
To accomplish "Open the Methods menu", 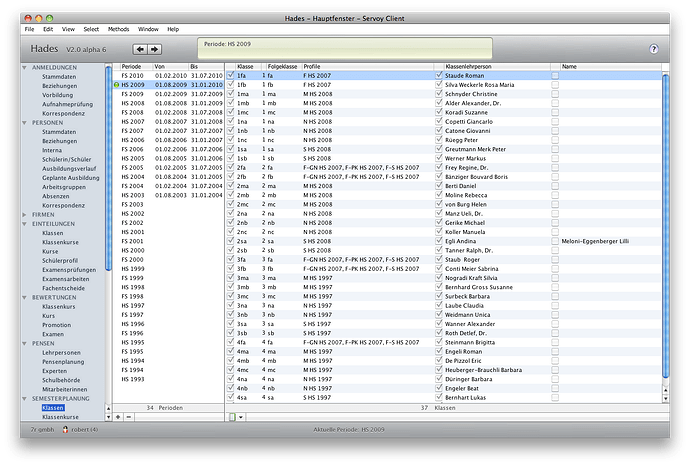I will pos(117,30).
